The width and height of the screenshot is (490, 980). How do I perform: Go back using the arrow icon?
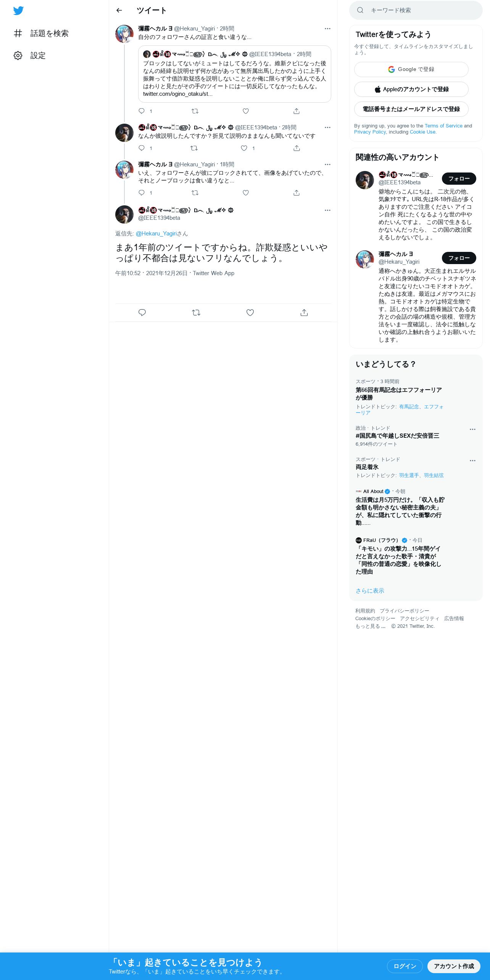coord(119,10)
